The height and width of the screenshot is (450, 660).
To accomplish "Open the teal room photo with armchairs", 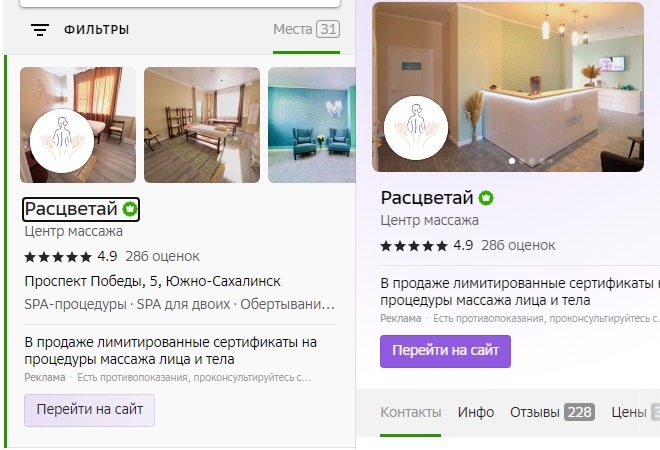I will (312, 125).
